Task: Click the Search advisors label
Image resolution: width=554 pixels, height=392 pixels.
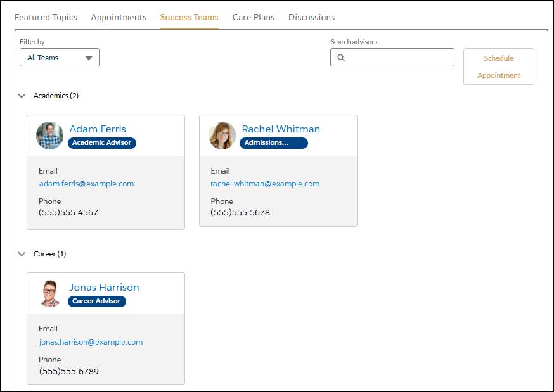Action: pos(354,42)
